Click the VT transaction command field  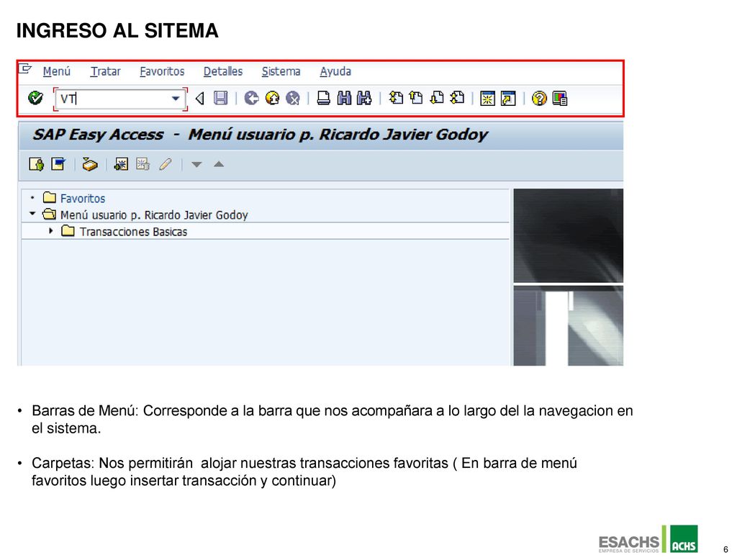pos(120,99)
